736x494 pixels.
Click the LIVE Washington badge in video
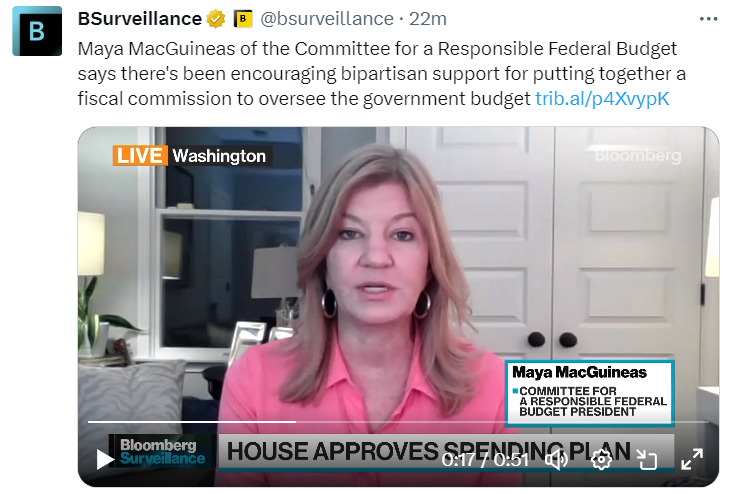[192, 155]
